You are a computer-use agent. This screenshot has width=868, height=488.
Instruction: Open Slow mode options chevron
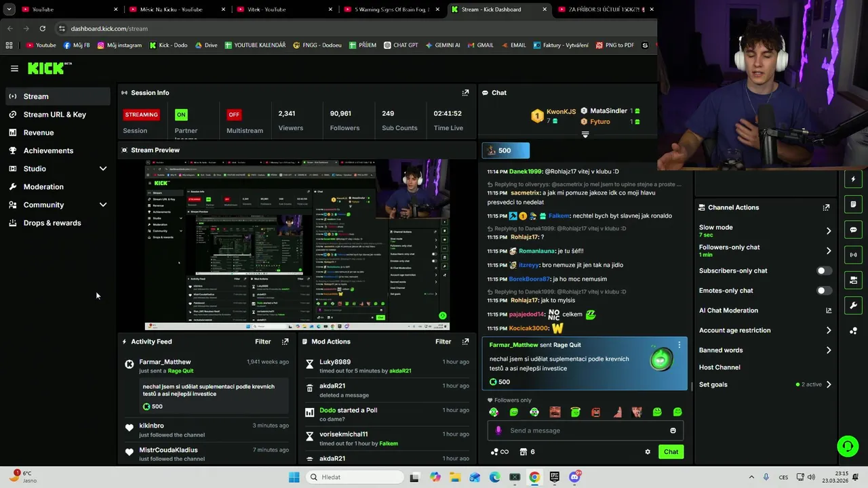[x=829, y=231]
